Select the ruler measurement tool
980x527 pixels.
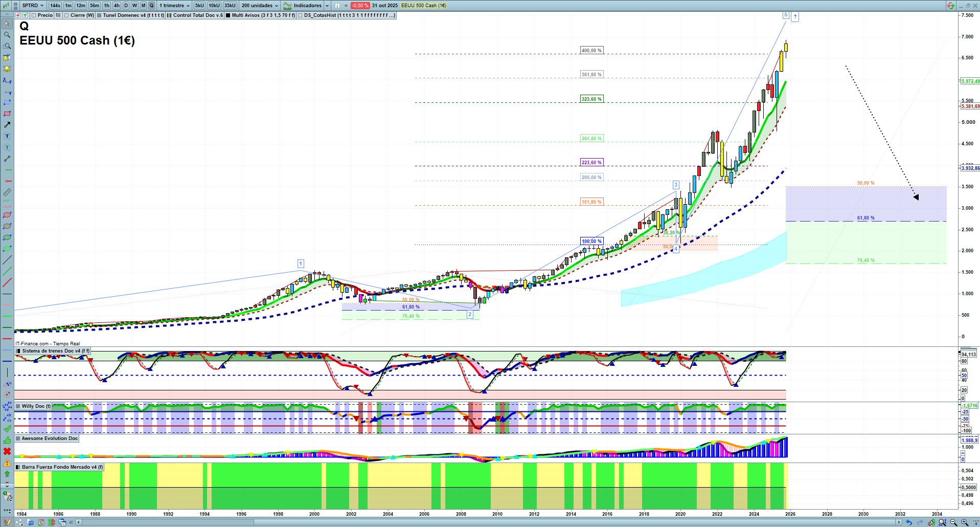point(7,192)
